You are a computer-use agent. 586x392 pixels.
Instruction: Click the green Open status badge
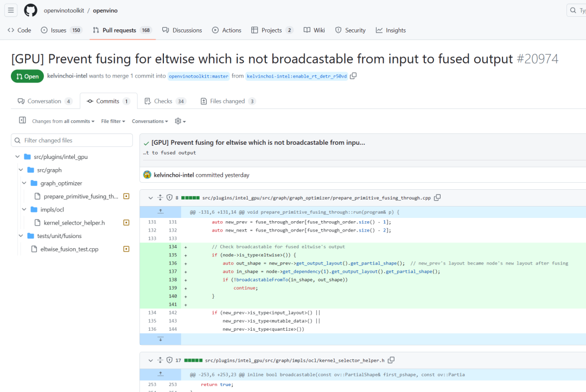point(27,76)
